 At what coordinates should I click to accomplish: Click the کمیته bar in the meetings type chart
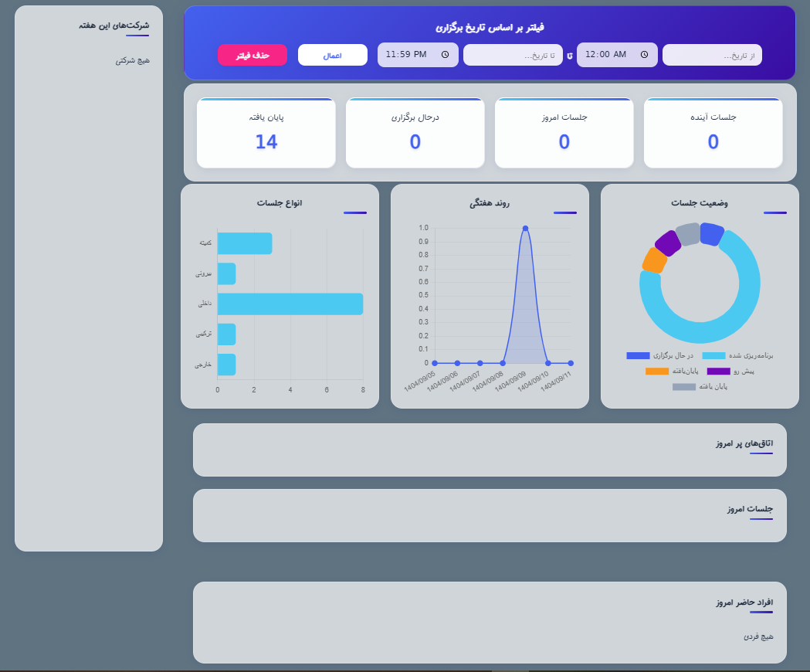245,243
